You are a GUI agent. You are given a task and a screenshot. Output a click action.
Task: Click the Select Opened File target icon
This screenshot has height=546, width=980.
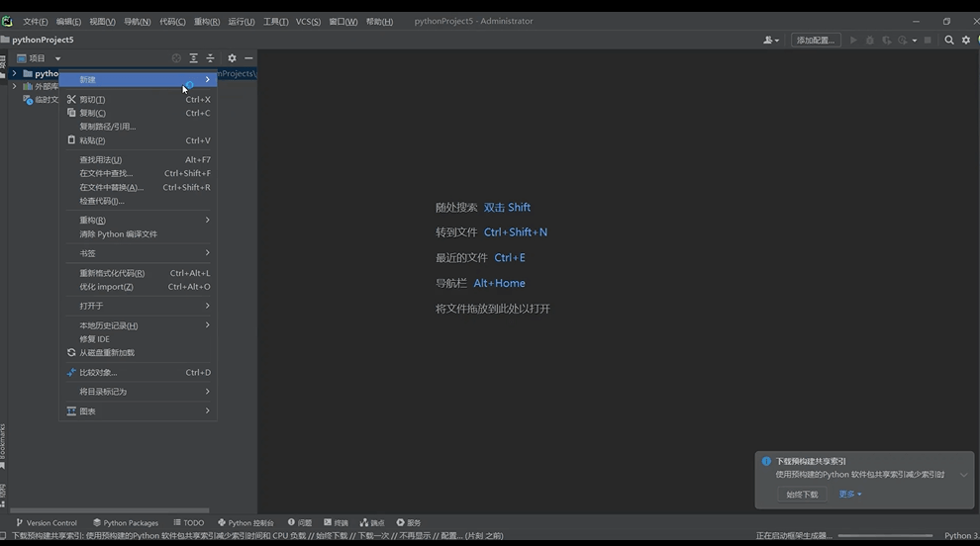click(x=176, y=58)
